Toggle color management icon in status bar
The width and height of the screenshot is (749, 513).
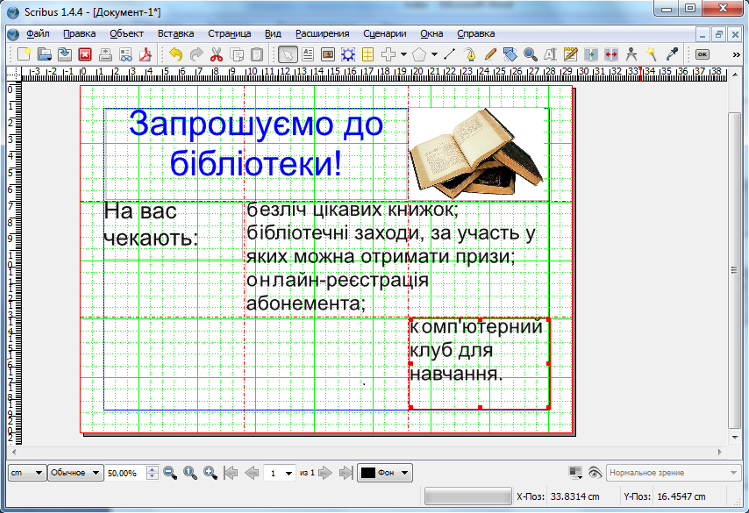click(x=574, y=473)
